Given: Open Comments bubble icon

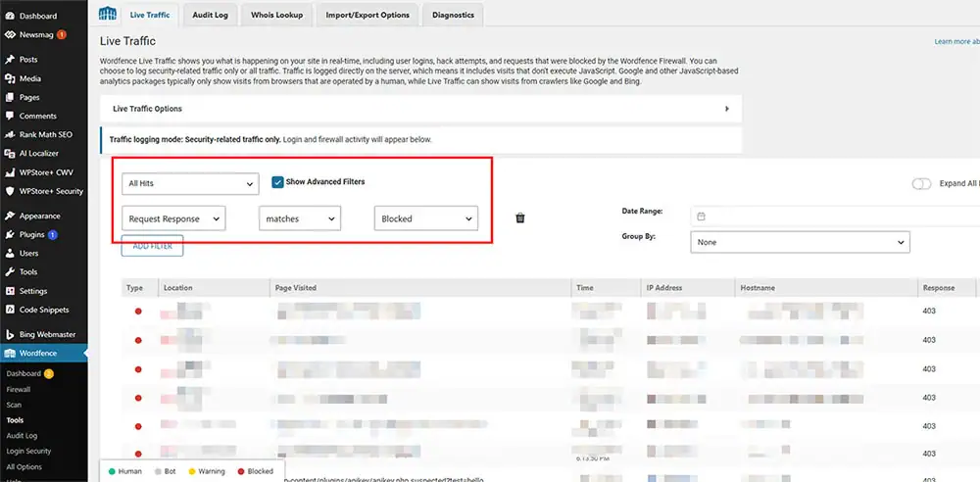Looking at the screenshot, I should pos(10,116).
